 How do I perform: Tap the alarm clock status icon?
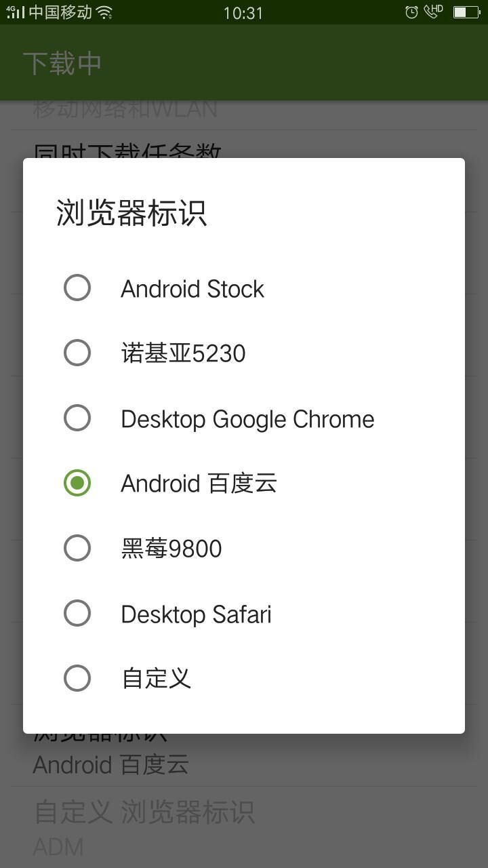click(x=411, y=12)
